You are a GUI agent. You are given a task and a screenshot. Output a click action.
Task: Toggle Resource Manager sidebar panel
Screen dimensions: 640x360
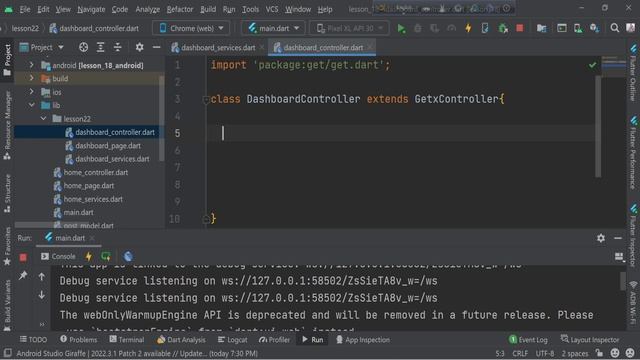tap(7, 126)
